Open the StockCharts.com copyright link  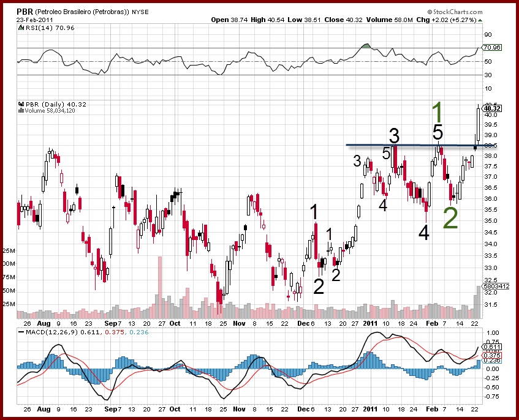tap(455, 12)
